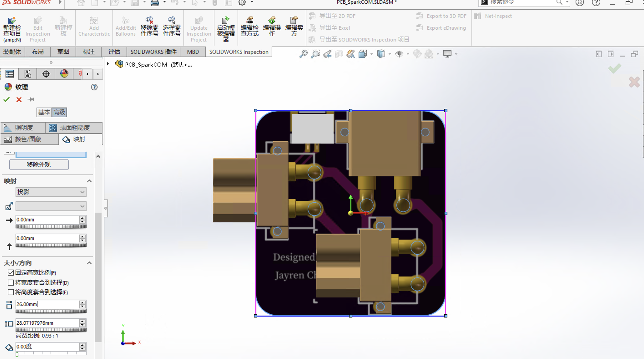Open Edit Operations tool
The image size is (644, 359).
tap(272, 26)
